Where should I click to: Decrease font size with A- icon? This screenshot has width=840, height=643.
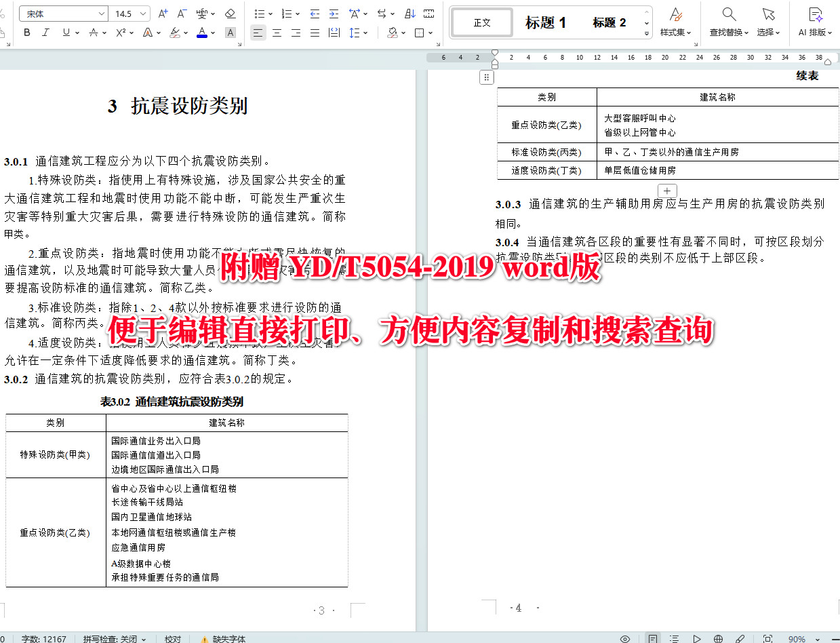click(182, 14)
